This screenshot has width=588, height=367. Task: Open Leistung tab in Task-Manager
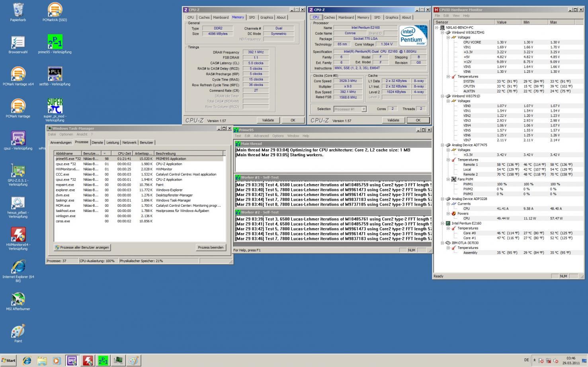pyautogui.click(x=113, y=142)
